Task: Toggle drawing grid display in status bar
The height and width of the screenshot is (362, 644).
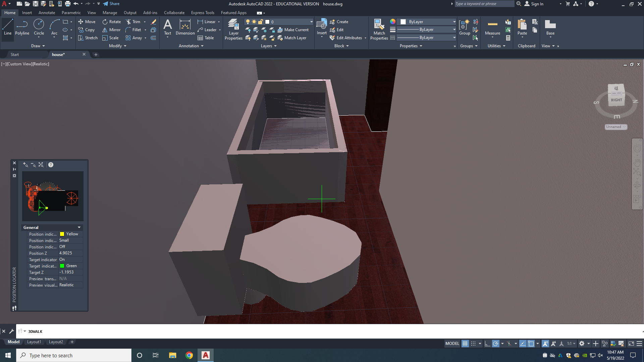Action: (x=465, y=344)
